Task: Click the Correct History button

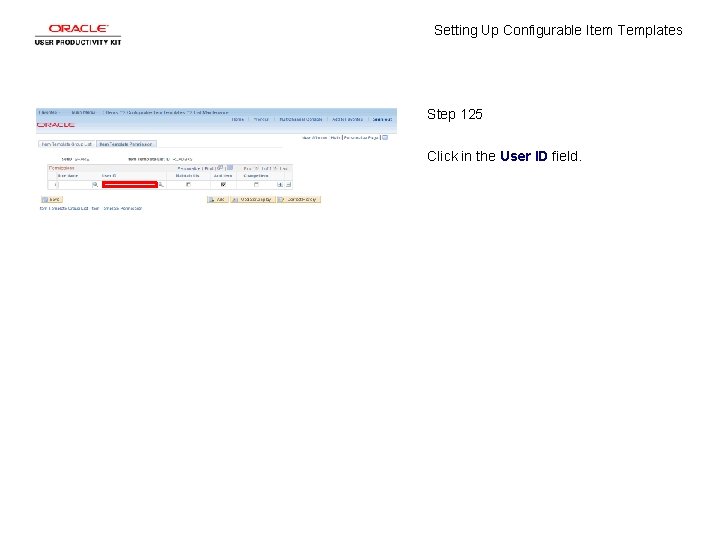Action: coord(299,199)
